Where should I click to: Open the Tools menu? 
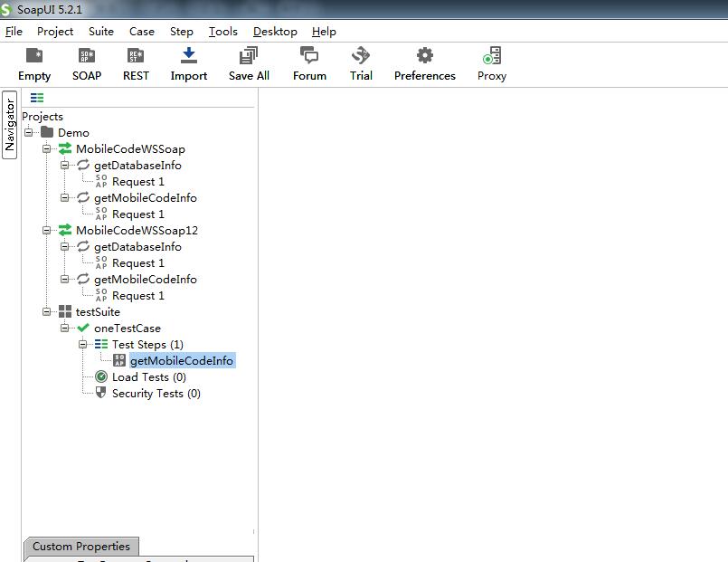click(x=222, y=32)
